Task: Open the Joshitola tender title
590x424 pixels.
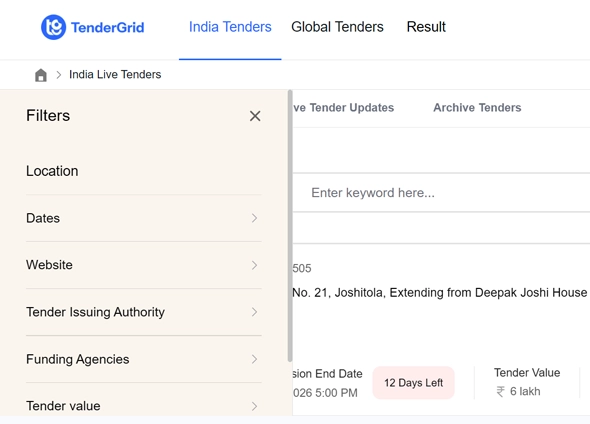Action: click(439, 293)
